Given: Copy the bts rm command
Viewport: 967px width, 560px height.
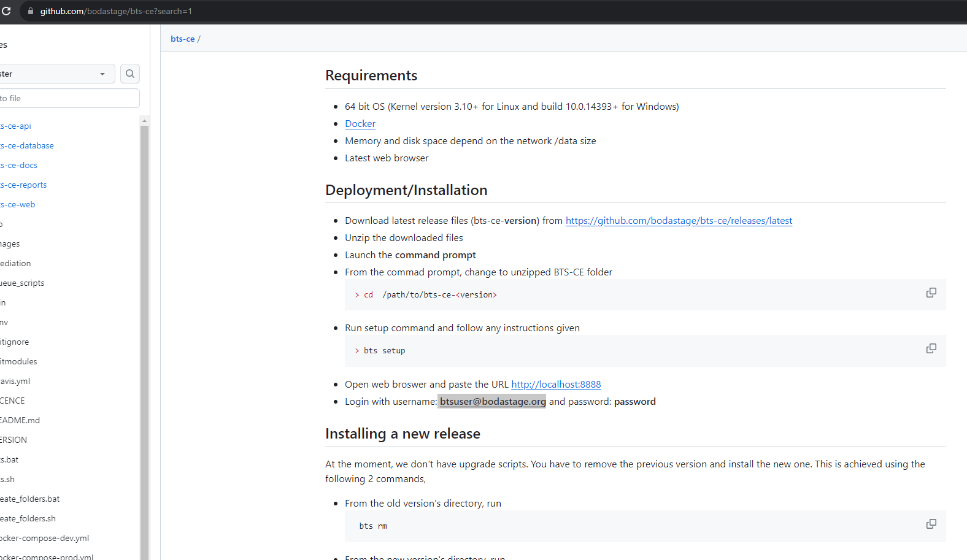Looking at the screenshot, I should (x=931, y=524).
